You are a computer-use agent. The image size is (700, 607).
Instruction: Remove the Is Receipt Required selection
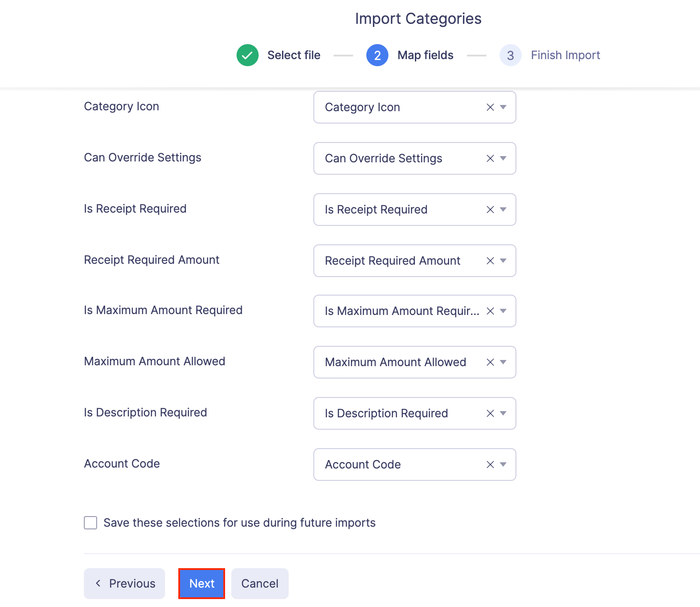click(x=490, y=210)
